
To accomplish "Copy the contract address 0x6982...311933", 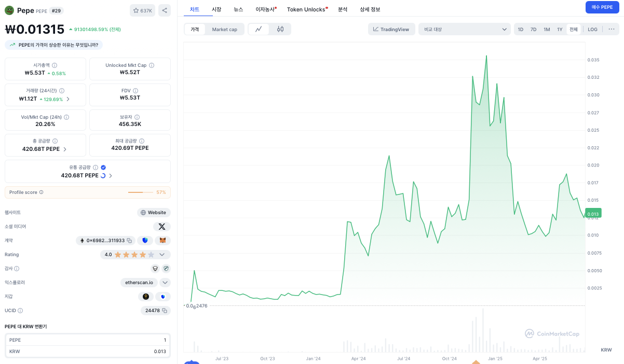I will coord(129,241).
